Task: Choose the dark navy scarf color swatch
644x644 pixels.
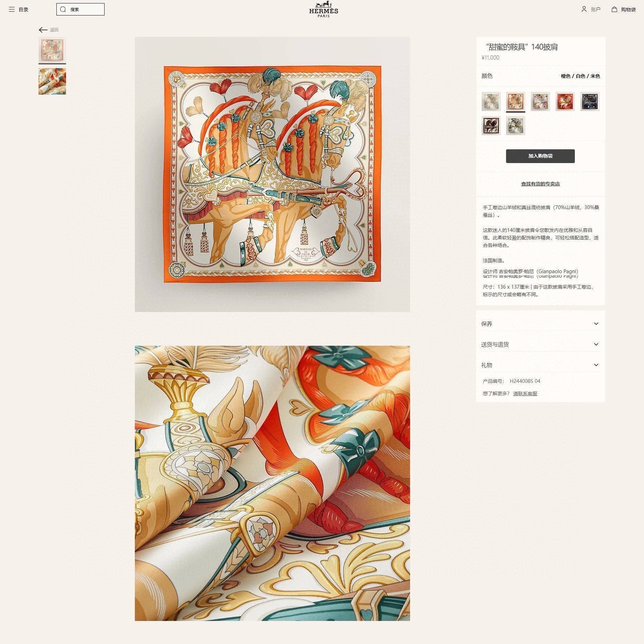Action: click(x=590, y=101)
